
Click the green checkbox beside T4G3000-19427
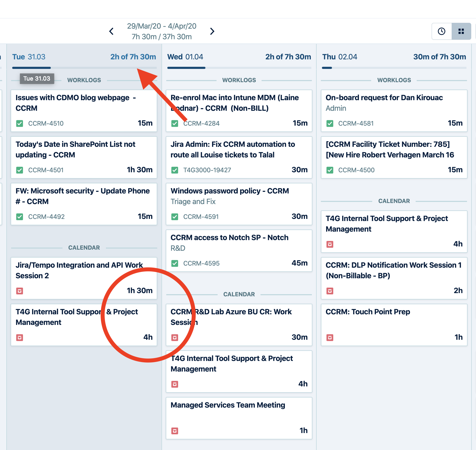point(175,170)
